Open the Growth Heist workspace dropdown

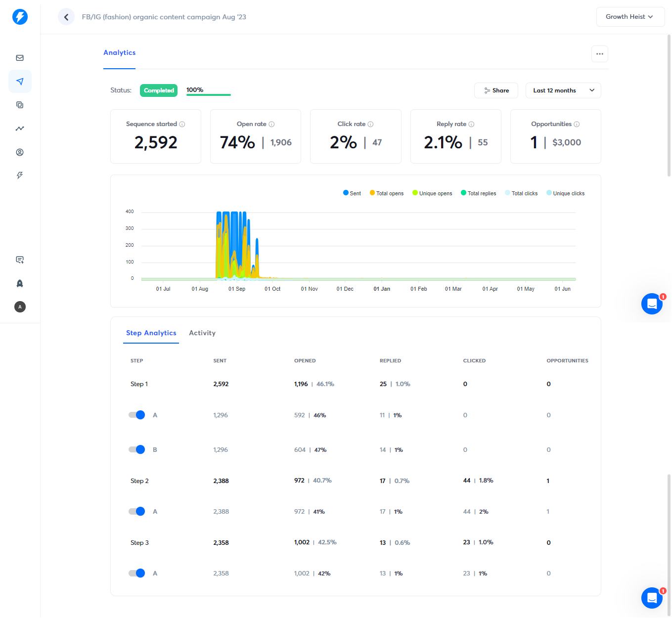tap(630, 17)
